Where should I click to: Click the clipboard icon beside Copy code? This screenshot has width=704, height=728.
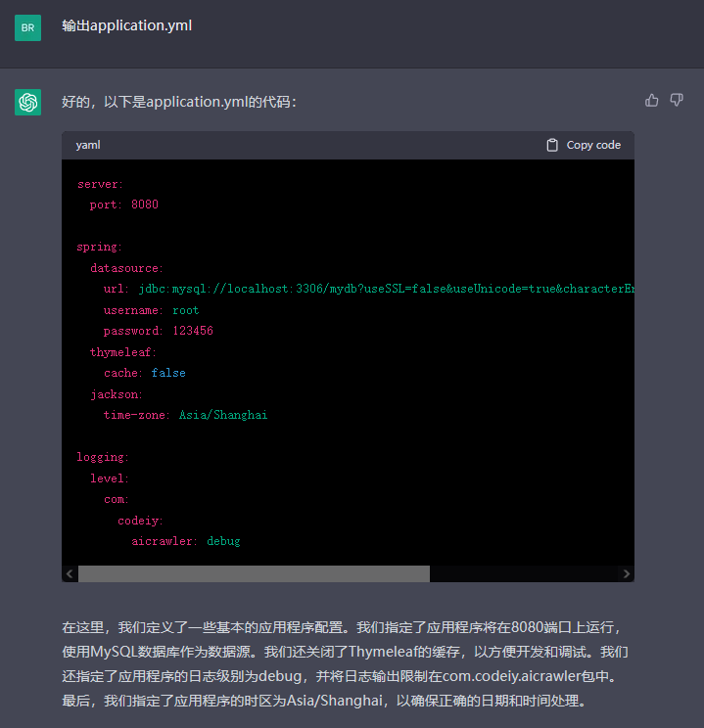552,145
